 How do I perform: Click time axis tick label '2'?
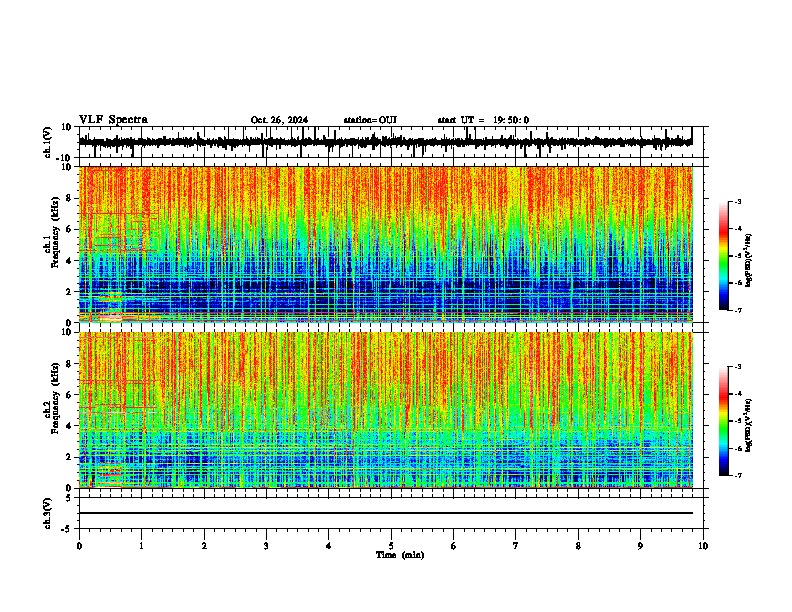[x=204, y=546]
